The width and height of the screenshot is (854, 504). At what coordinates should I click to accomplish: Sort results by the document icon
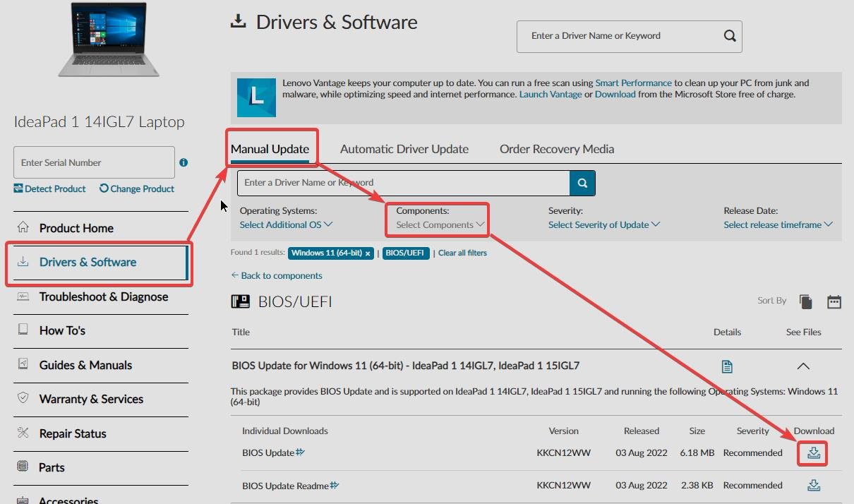point(805,301)
